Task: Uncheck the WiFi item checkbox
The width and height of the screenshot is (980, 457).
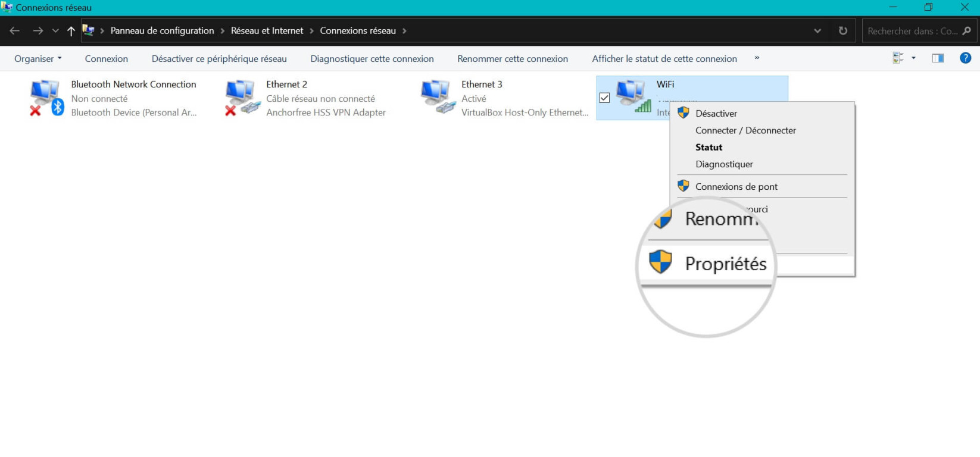Action: pos(604,98)
